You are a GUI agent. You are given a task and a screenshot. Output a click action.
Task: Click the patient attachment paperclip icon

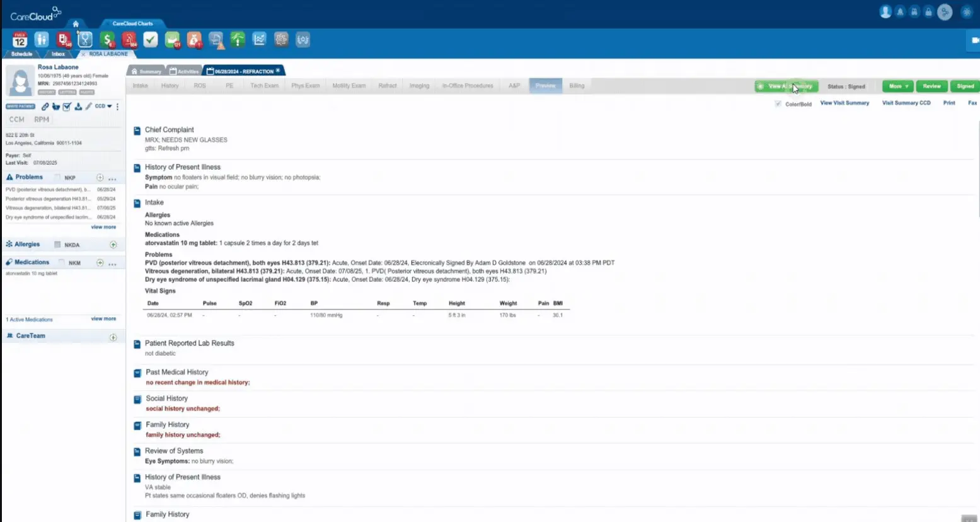[x=45, y=107]
